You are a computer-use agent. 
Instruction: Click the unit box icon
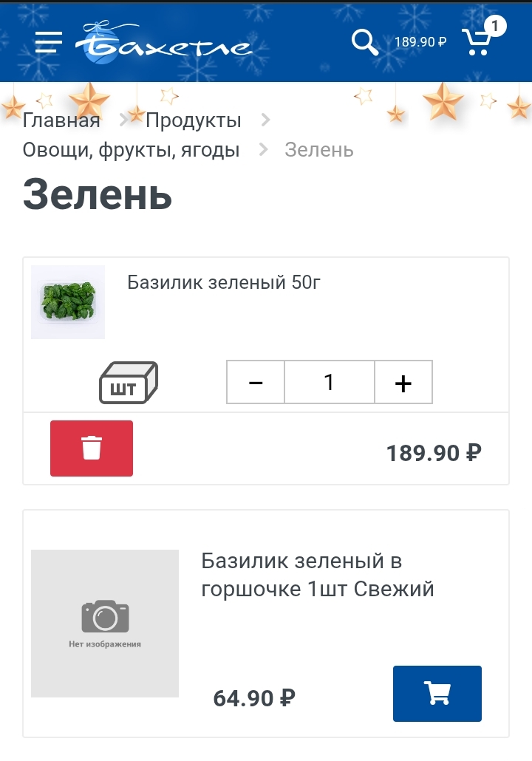pyautogui.click(x=129, y=383)
